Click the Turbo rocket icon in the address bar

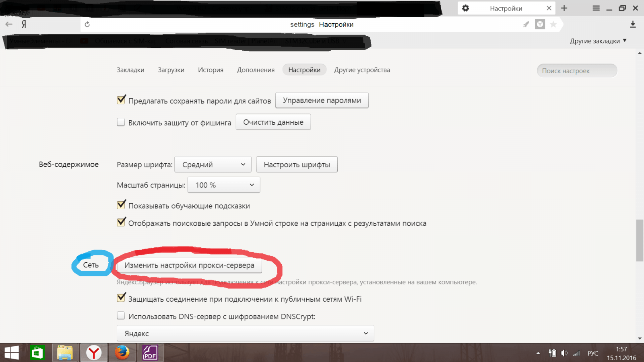pyautogui.click(x=526, y=25)
